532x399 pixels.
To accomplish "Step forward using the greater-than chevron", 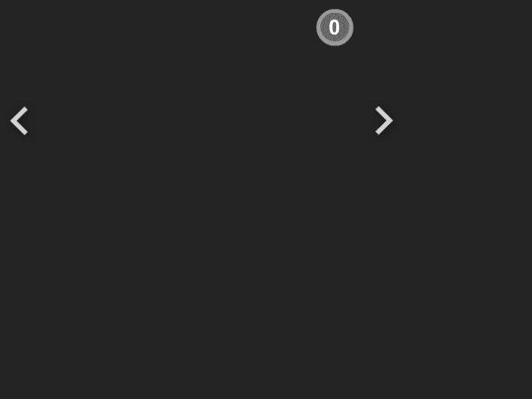I will (x=384, y=120).
